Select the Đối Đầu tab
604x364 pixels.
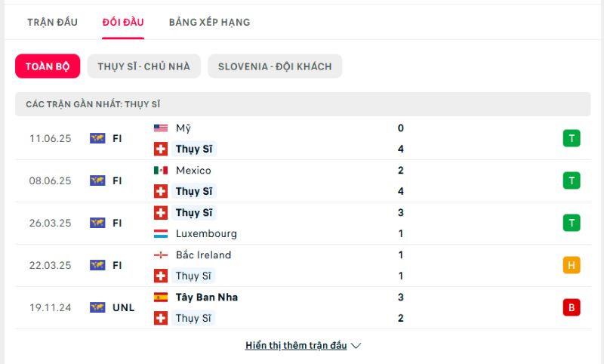123,22
